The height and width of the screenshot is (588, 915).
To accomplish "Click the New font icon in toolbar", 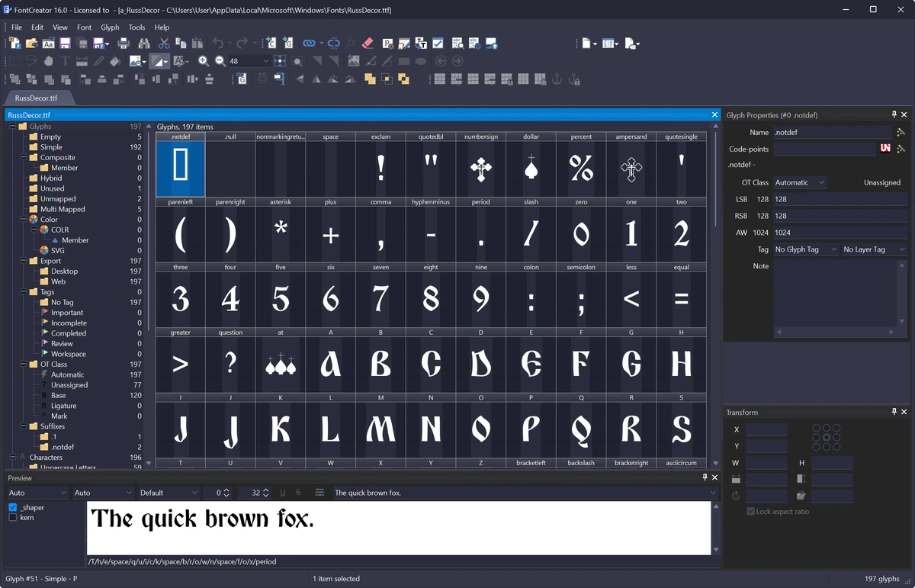I will click(x=14, y=43).
